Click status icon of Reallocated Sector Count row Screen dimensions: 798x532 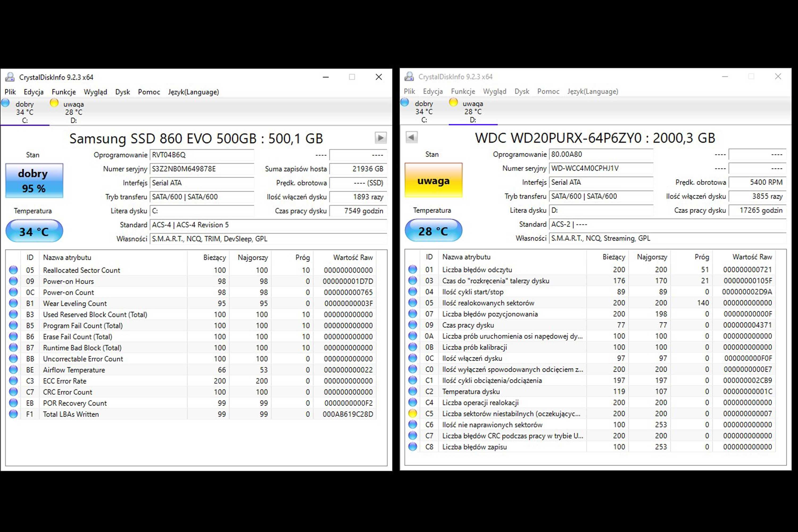[x=14, y=270]
